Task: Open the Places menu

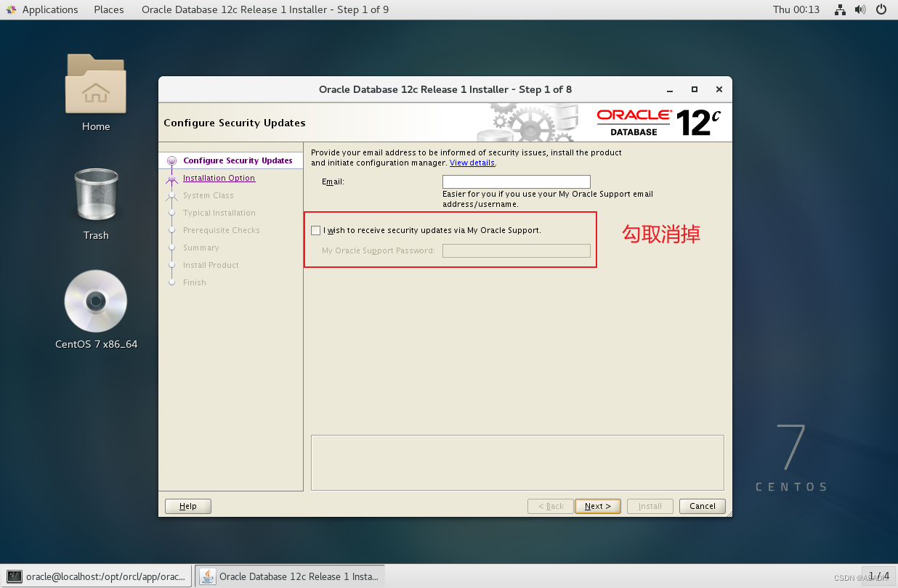Action: (x=109, y=9)
